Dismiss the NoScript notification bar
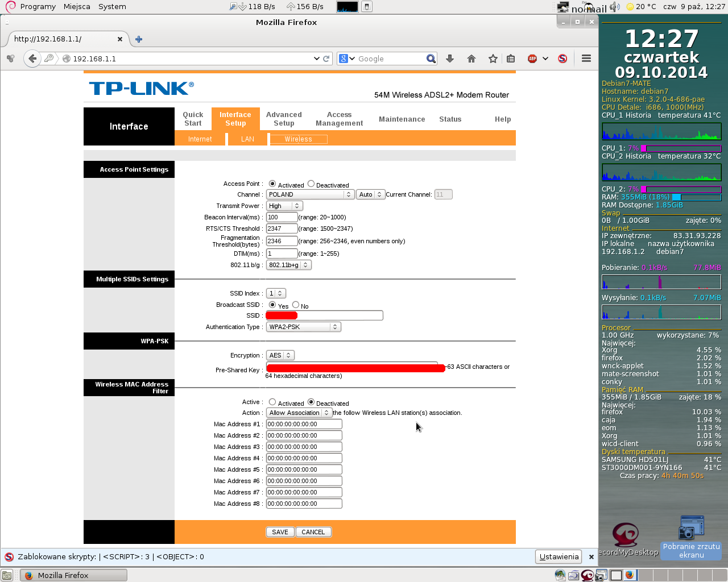 pos(591,557)
